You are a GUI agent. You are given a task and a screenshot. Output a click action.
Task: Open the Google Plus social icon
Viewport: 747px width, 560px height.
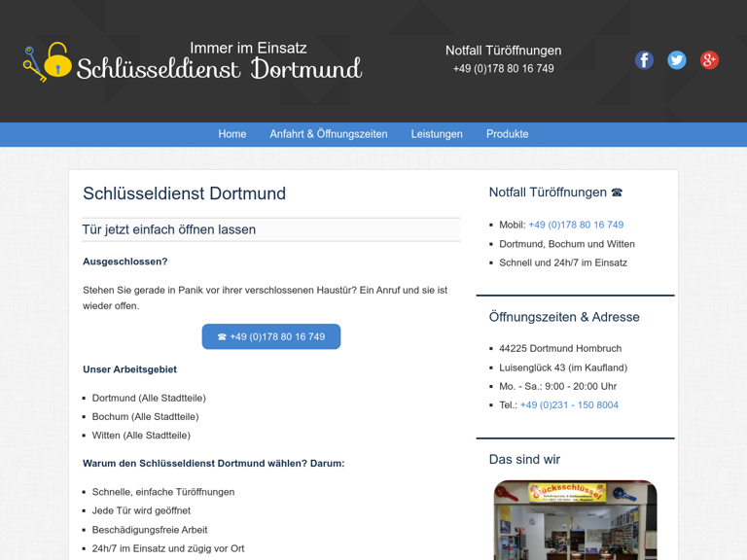[710, 60]
